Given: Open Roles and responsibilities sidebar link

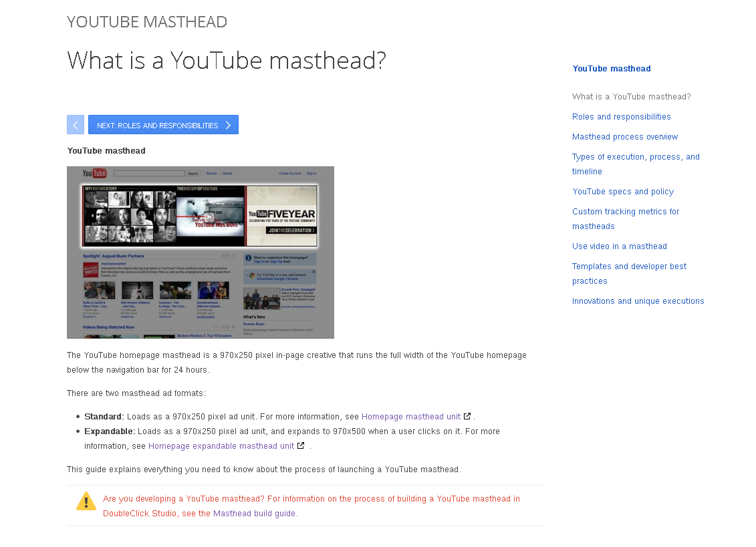Looking at the screenshot, I should click(621, 117).
